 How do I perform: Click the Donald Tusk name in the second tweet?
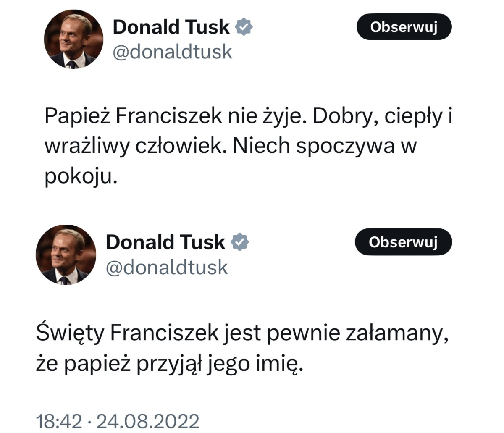(165, 242)
